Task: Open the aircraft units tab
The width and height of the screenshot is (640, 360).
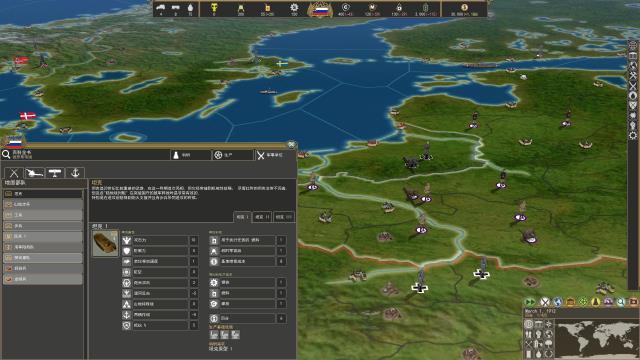Action: coord(55,173)
